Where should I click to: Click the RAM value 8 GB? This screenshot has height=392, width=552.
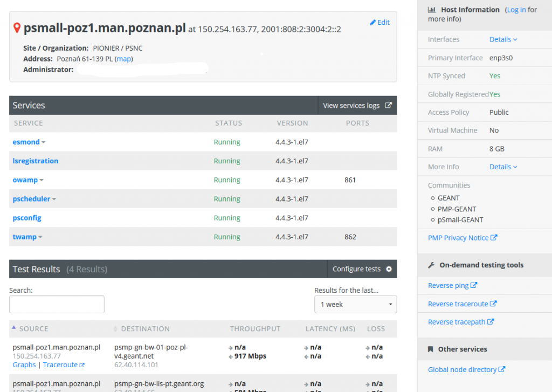point(496,149)
